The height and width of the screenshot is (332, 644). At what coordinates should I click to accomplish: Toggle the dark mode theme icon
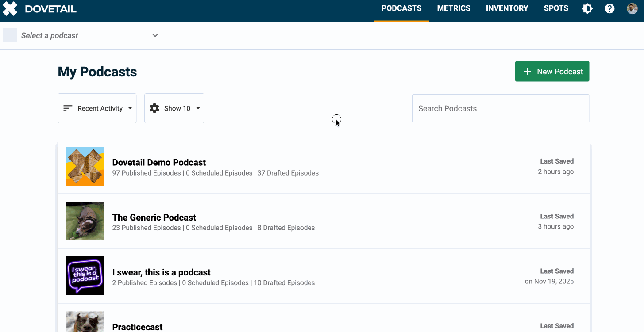coord(587,8)
